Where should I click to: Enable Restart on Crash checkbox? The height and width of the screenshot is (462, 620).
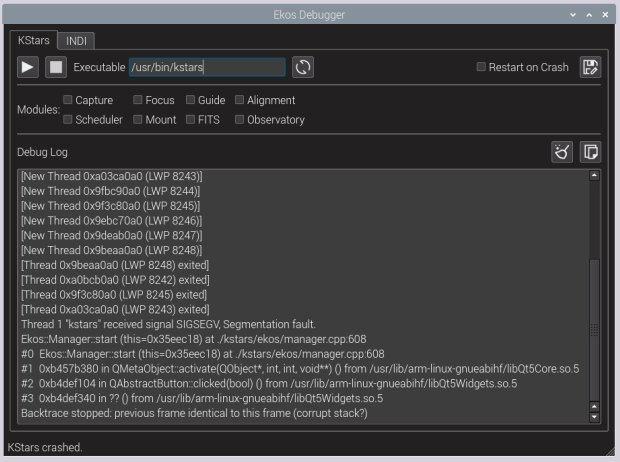[x=481, y=67]
